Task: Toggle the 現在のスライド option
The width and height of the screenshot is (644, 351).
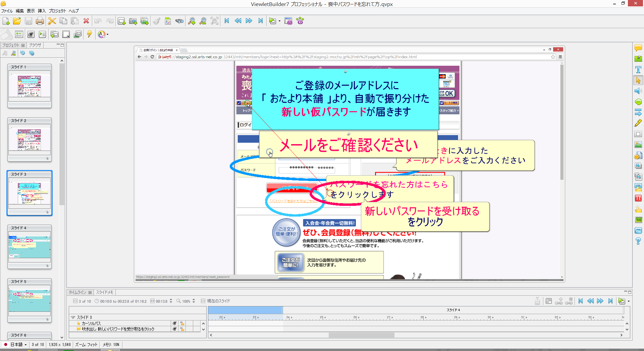Action: (215, 301)
